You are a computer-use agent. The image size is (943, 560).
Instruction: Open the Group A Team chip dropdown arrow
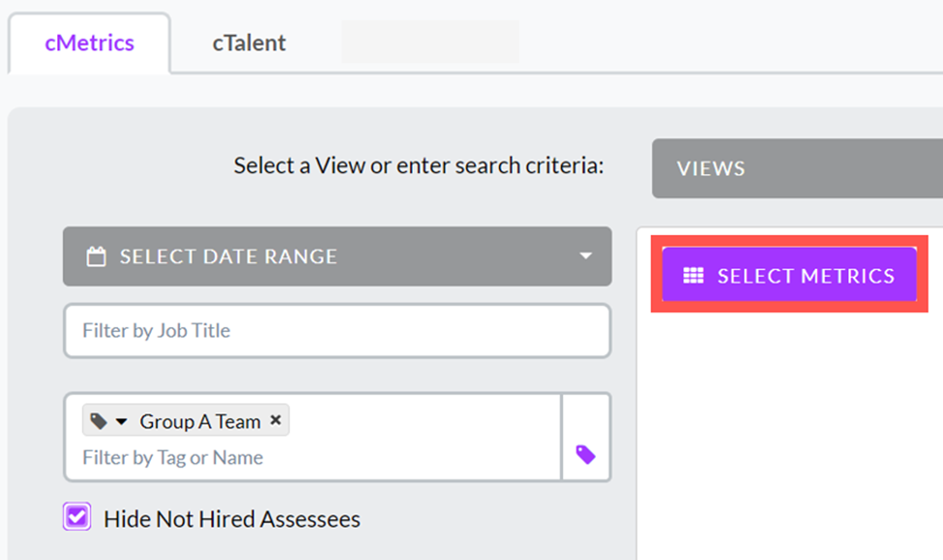(x=122, y=422)
